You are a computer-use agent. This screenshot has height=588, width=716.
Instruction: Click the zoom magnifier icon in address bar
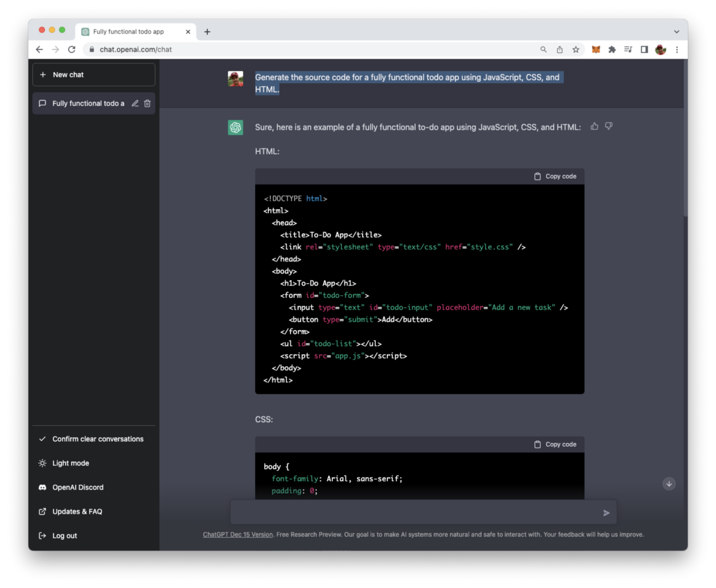pyautogui.click(x=544, y=50)
